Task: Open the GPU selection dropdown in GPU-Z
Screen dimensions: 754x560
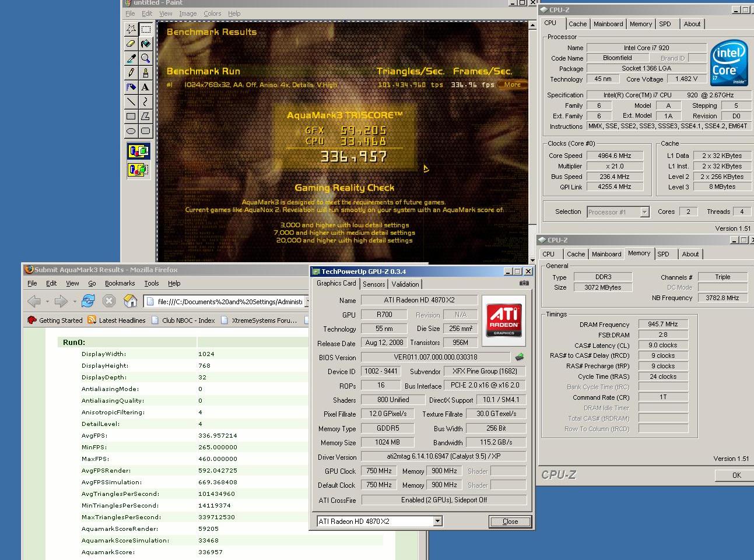Action: tap(438, 522)
